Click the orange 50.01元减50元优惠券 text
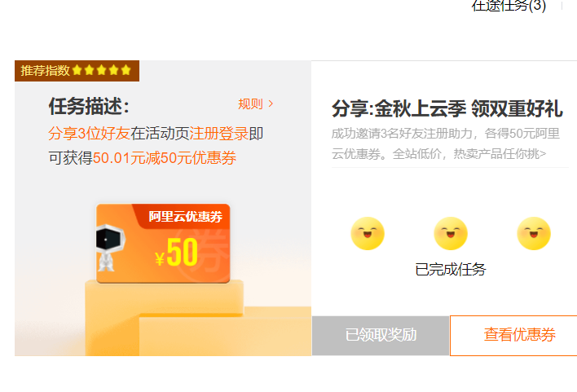 [165, 158]
